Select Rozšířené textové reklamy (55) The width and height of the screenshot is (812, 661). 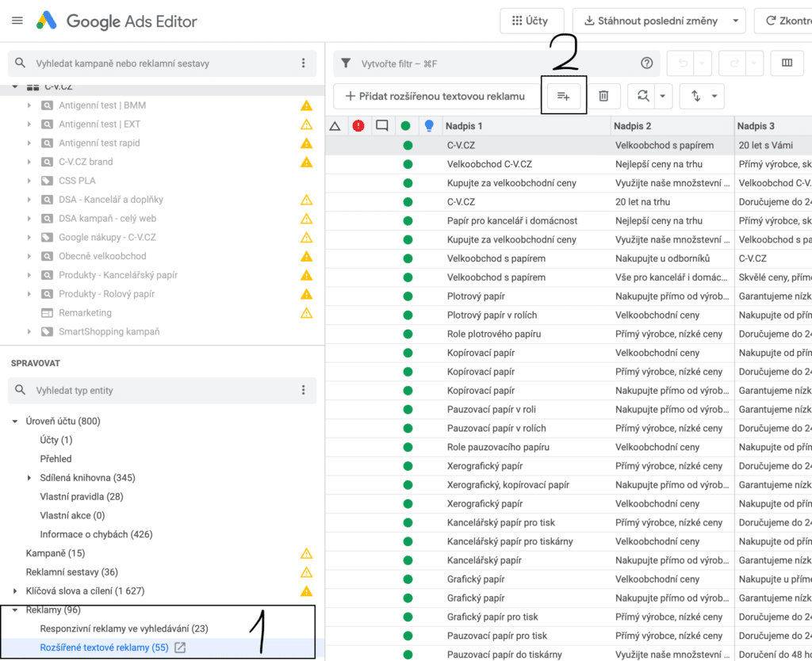[x=104, y=648]
